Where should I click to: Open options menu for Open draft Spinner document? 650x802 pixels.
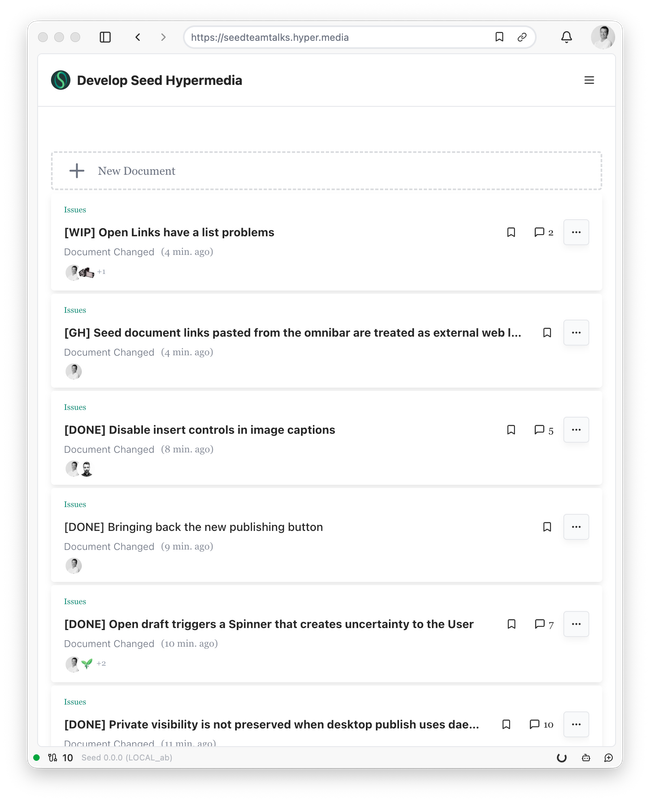[576, 624]
